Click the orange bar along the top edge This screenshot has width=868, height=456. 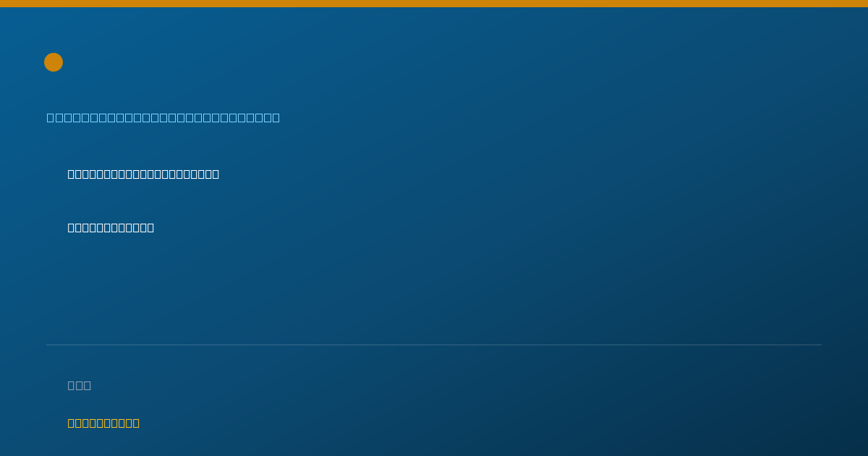pos(434,4)
